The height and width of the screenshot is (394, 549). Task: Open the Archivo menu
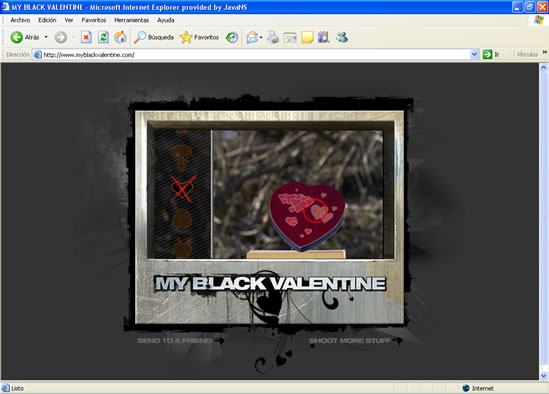(20, 20)
